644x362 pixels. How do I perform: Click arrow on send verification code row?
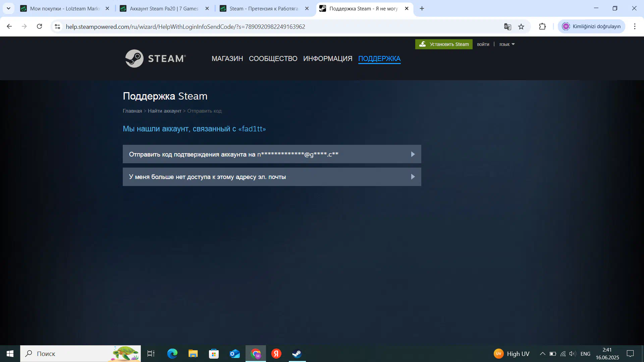tap(413, 154)
